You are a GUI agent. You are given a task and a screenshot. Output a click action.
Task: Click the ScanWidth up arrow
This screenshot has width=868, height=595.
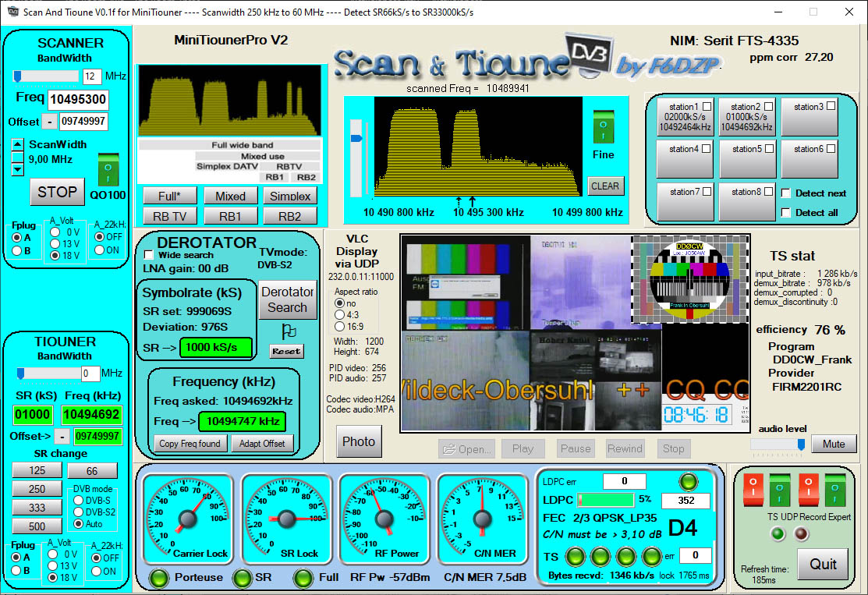18,144
